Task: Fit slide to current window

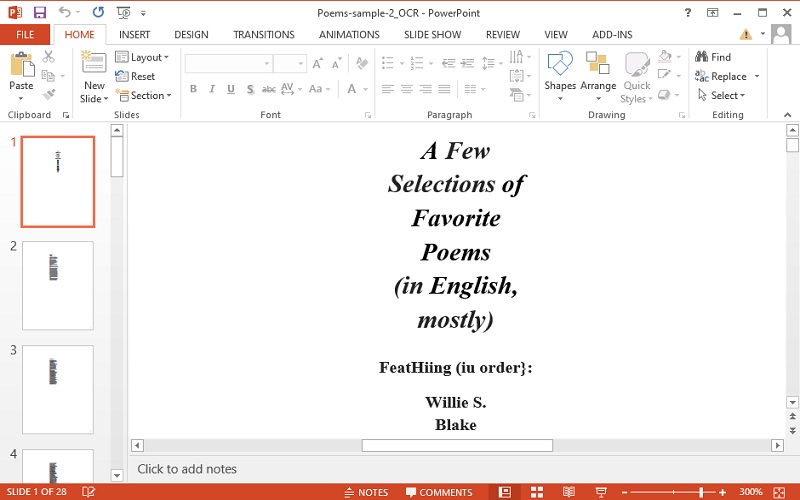Action: [779, 492]
